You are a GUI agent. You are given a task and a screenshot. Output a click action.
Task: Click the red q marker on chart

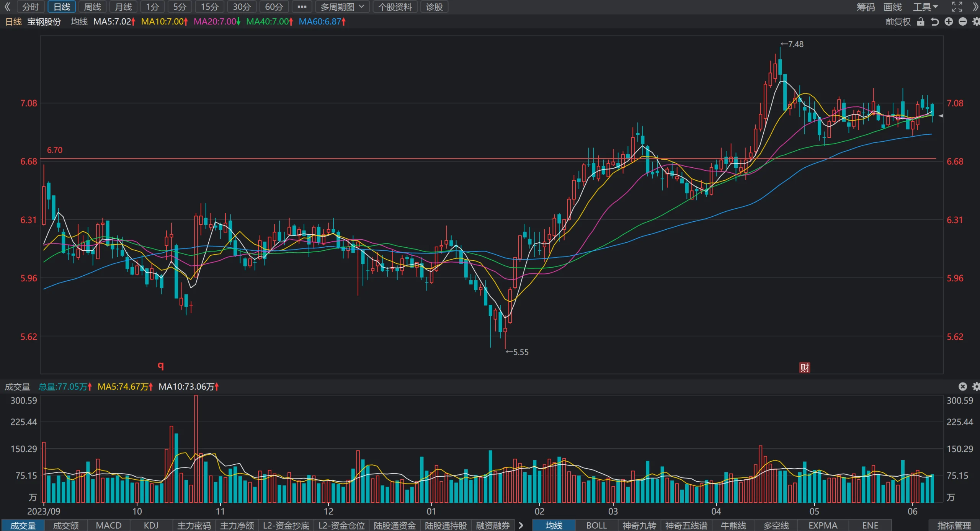click(161, 365)
